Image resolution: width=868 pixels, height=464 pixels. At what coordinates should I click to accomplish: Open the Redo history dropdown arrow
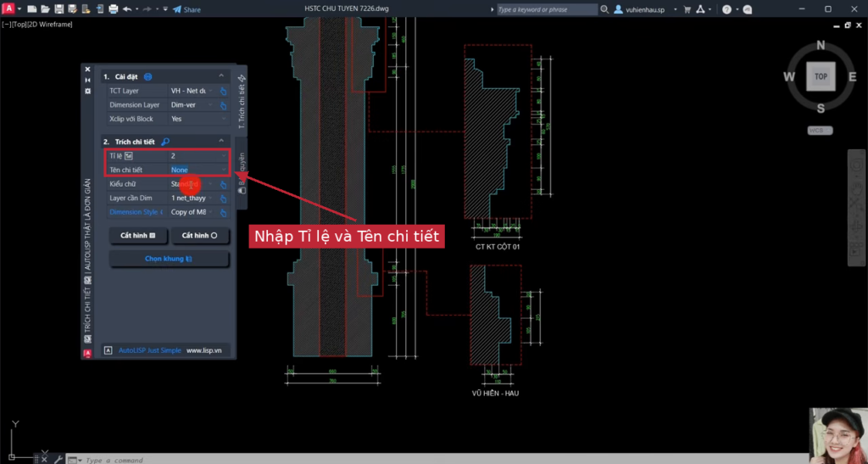point(157,9)
